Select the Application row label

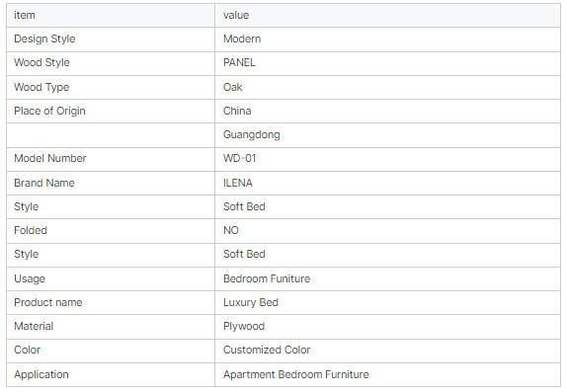tap(111, 374)
